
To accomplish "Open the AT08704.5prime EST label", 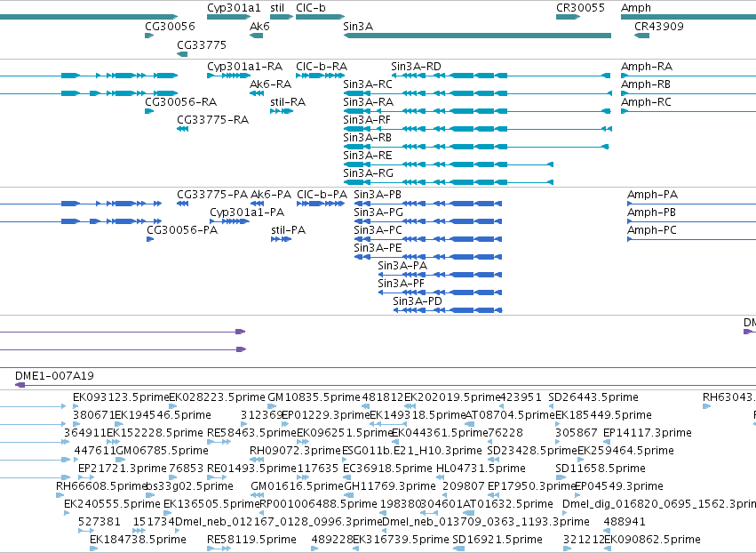I will [510, 415].
